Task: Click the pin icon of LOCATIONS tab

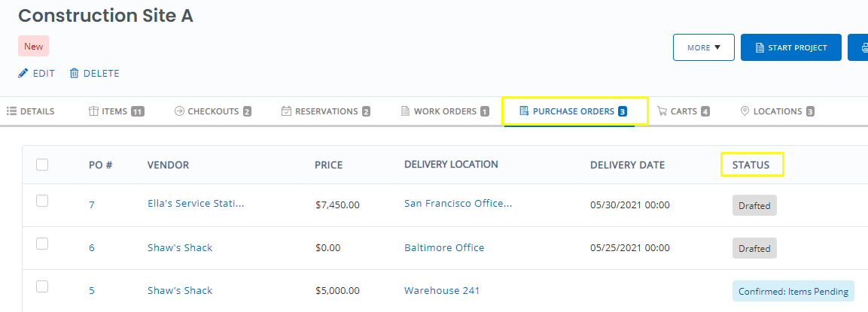Action: pos(745,111)
